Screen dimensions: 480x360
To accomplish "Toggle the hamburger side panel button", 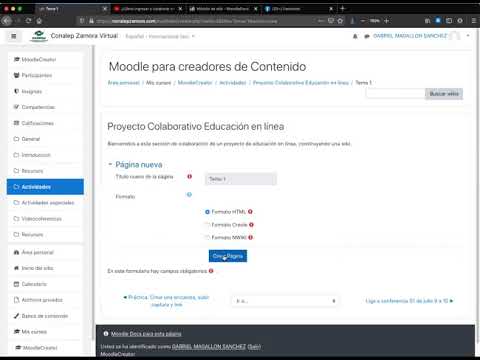I will (14, 36).
